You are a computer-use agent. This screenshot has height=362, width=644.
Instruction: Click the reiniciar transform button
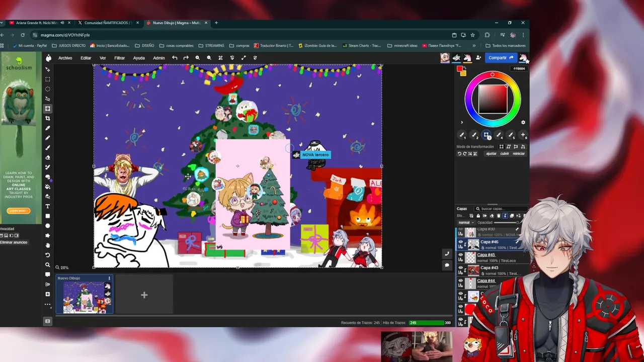[x=519, y=153]
